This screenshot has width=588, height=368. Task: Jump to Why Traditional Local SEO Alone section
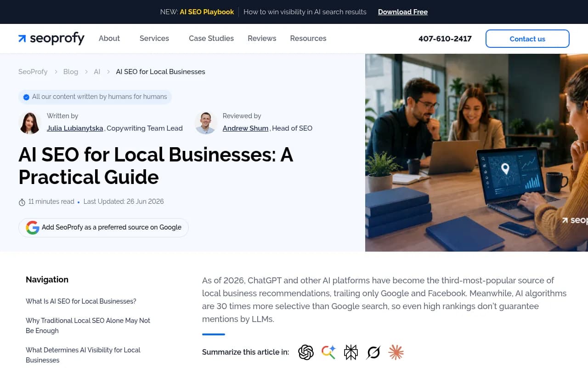88,325
